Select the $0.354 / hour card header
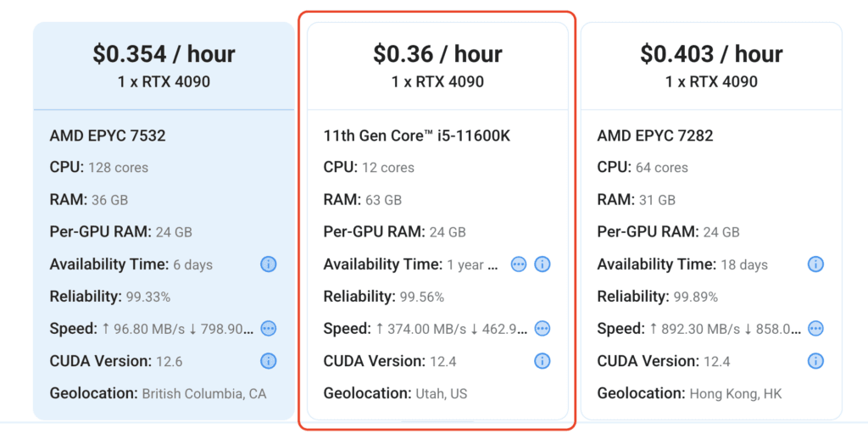Image resolution: width=868 pixels, height=439 pixels. (164, 66)
